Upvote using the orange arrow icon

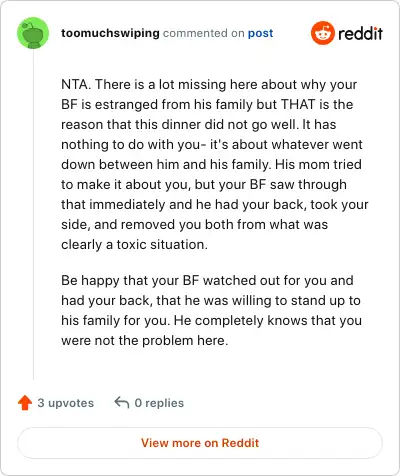tap(25, 403)
